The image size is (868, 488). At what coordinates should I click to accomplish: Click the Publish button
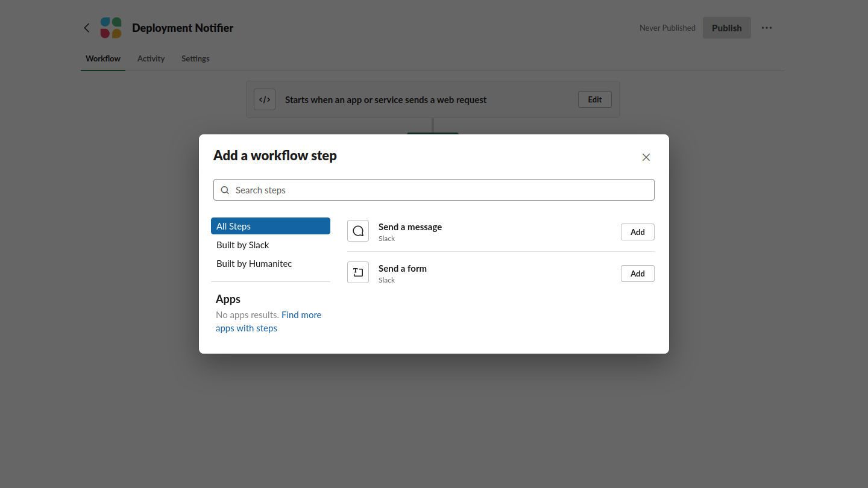coord(727,28)
